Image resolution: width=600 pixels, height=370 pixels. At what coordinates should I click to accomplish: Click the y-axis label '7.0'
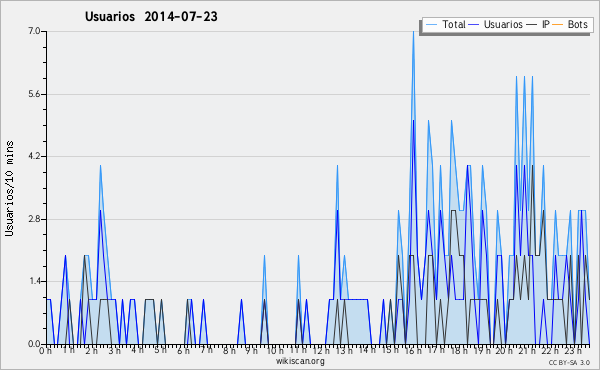click(34, 31)
